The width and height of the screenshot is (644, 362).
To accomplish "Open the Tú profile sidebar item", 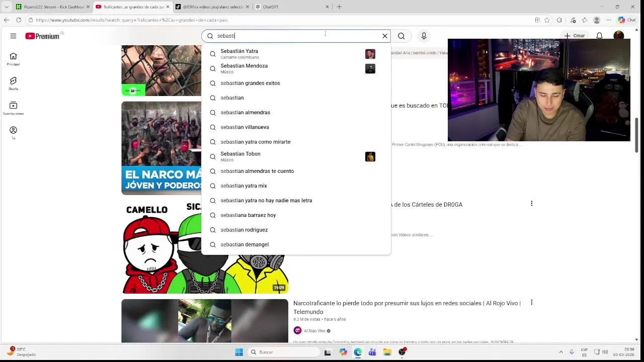I will pos(13,133).
